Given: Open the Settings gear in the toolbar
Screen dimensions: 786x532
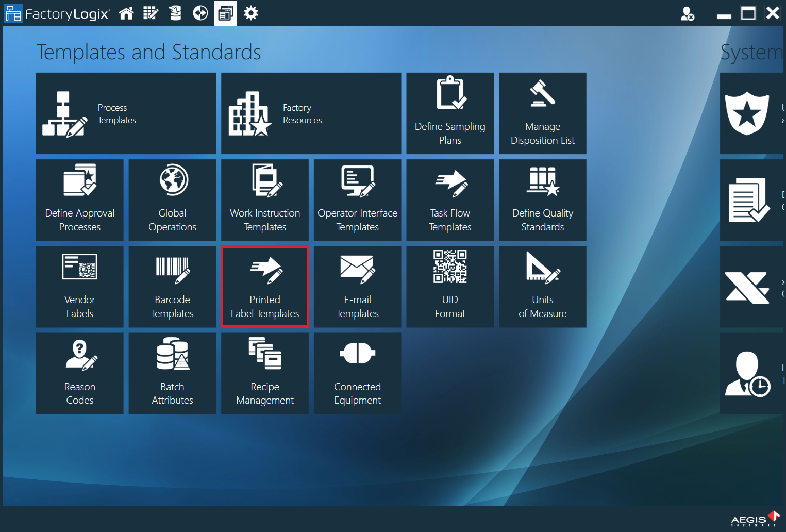Looking at the screenshot, I should click(x=251, y=13).
